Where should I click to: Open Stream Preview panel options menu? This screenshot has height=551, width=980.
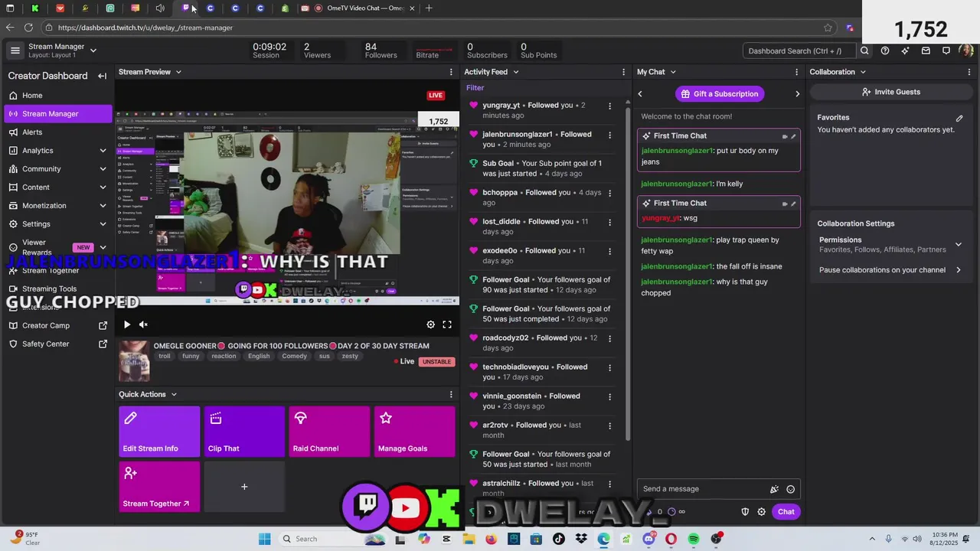[451, 72]
